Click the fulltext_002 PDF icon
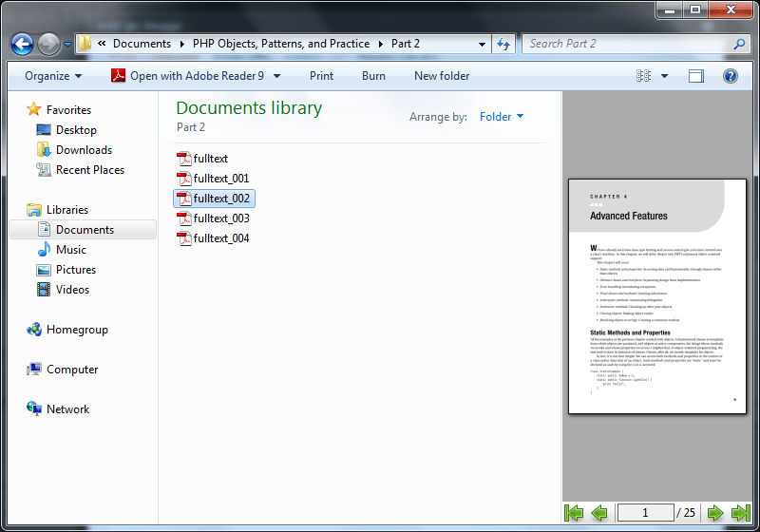The width and height of the screenshot is (760, 532). click(x=183, y=199)
